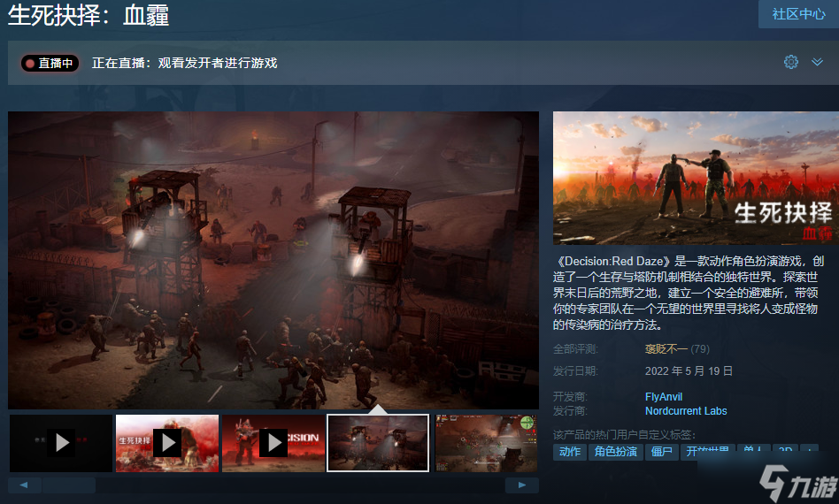The height and width of the screenshot is (504, 839).
Task: Open publisher Nordcurrent Labs link
Action: click(686, 411)
